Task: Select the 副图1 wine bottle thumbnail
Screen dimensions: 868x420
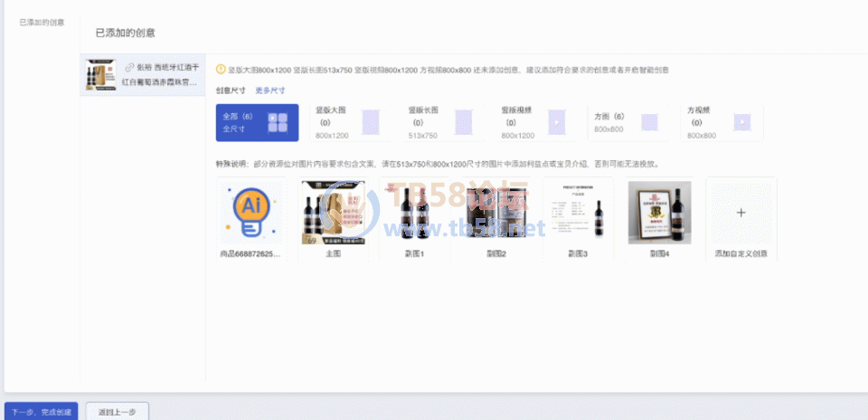Action: [x=414, y=213]
